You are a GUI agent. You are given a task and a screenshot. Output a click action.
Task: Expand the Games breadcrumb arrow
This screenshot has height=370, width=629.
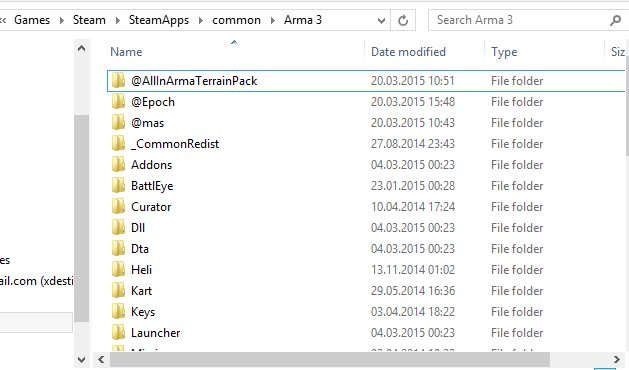(x=62, y=20)
